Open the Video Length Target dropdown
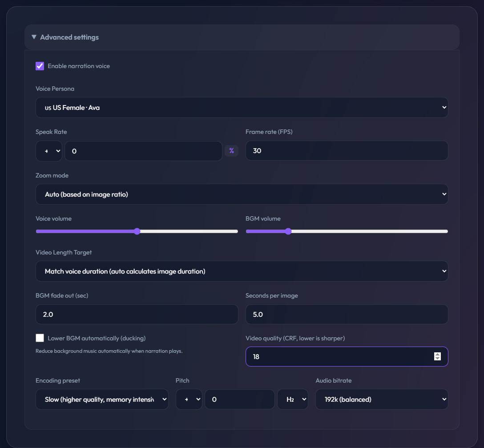The width and height of the screenshot is (484, 448). (x=242, y=271)
